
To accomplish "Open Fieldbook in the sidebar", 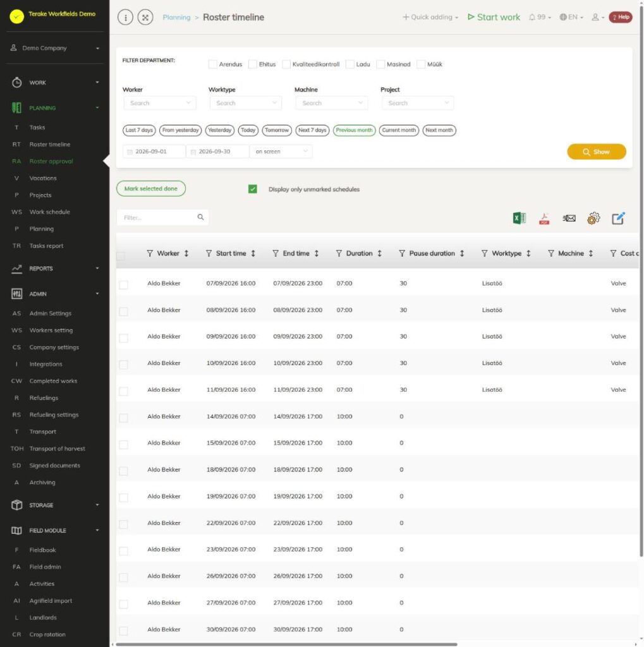I will tap(42, 550).
